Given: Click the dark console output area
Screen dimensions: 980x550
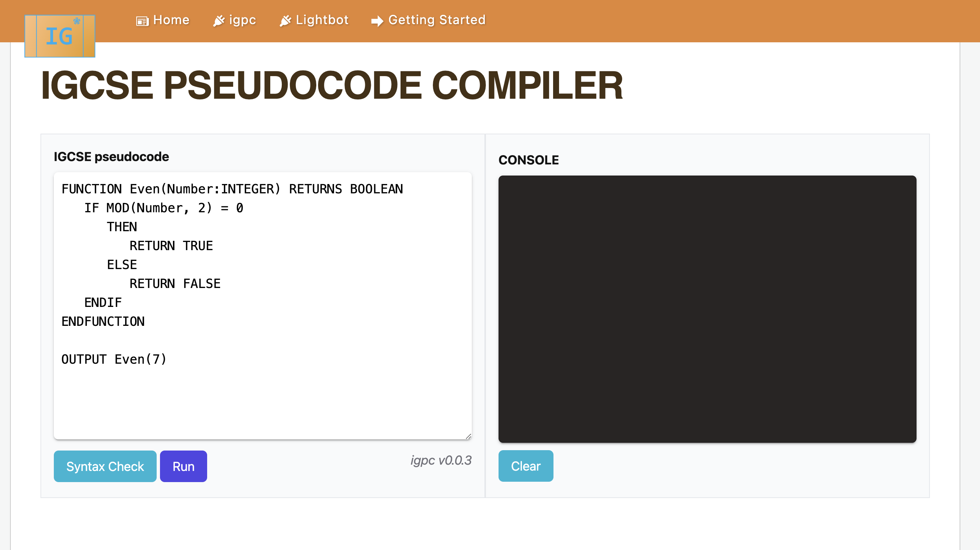Looking at the screenshot, I should coord(707,309).
